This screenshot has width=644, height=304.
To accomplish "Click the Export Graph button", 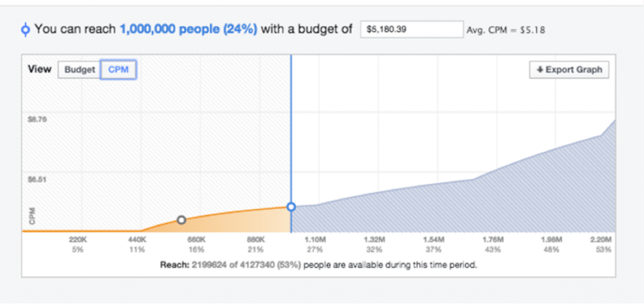I will (569, 70).
